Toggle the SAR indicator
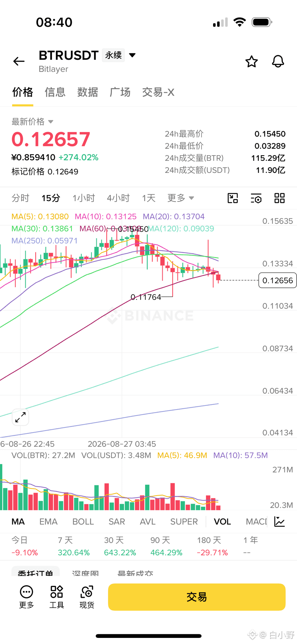The image size is (297, 644). click(117, 521)
